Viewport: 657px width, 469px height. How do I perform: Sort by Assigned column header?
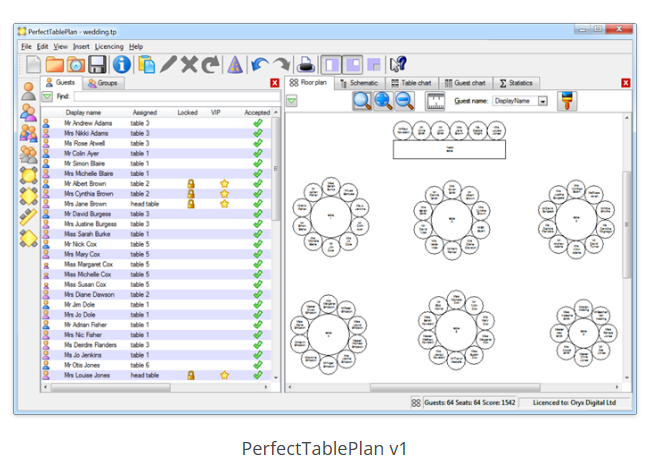(x=145, y=112)
